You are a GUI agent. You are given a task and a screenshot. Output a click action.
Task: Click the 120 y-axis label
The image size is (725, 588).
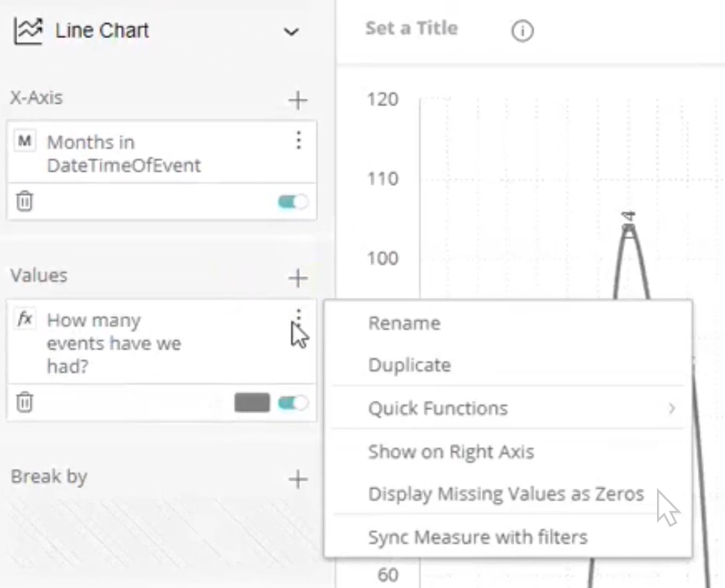(x=383, y=99)
